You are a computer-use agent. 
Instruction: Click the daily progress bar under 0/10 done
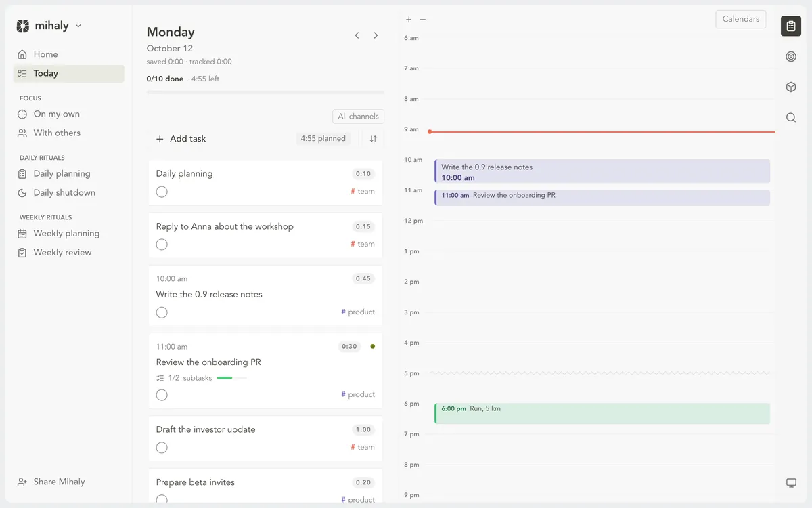(265, 92)
